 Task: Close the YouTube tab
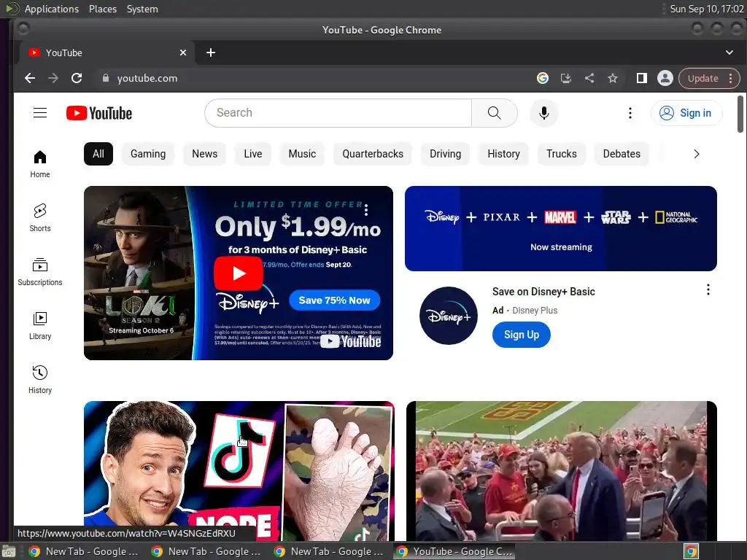click(183, 52)
